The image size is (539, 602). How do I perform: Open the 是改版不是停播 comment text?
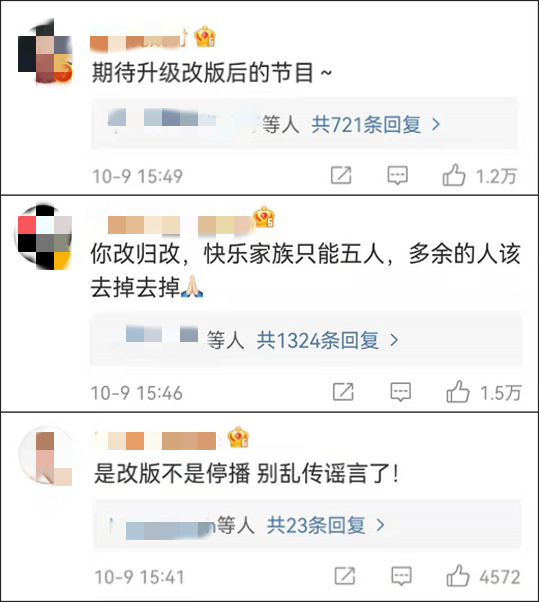click(x=246, y=473)
